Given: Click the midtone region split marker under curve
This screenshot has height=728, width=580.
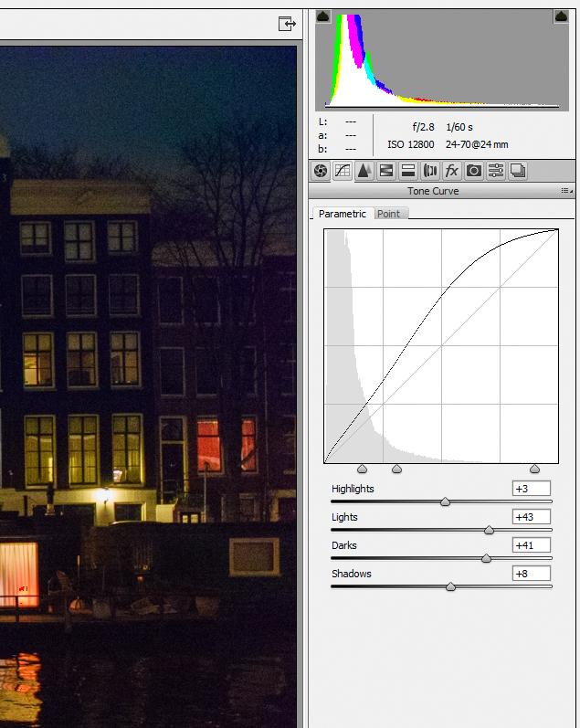Looking at the screenshot, I should [396, 469].
